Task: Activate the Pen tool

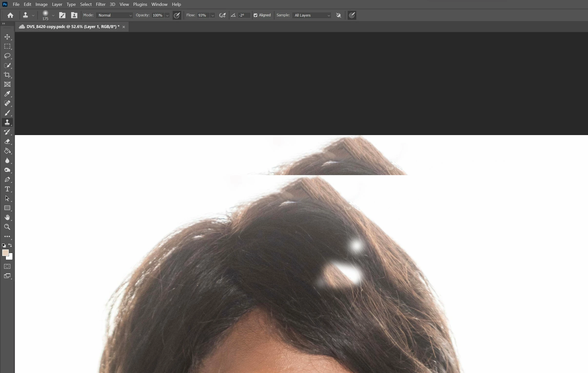Action: click(7, 179)
